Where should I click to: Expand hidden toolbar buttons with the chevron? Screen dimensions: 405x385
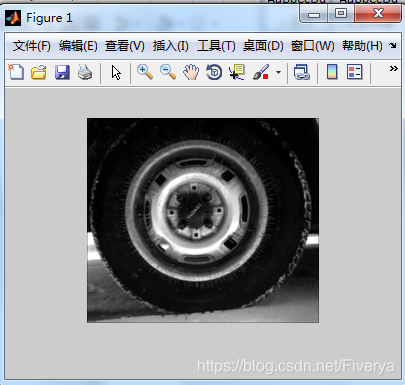pos(394,68)
